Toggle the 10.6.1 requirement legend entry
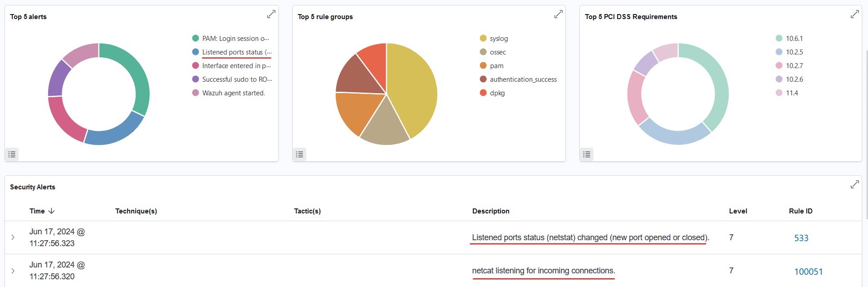The width and height of the screenshot is (868, 287). click(794, 39)
